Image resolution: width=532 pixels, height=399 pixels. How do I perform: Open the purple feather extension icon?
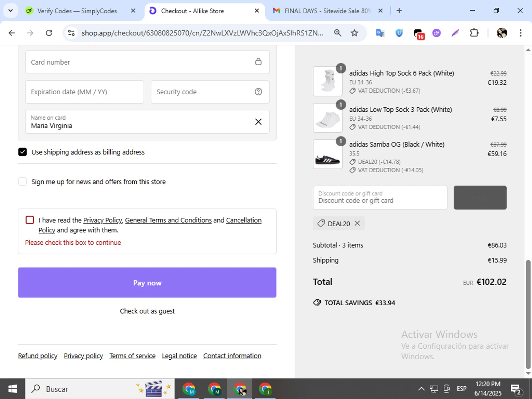coord(455,33)
